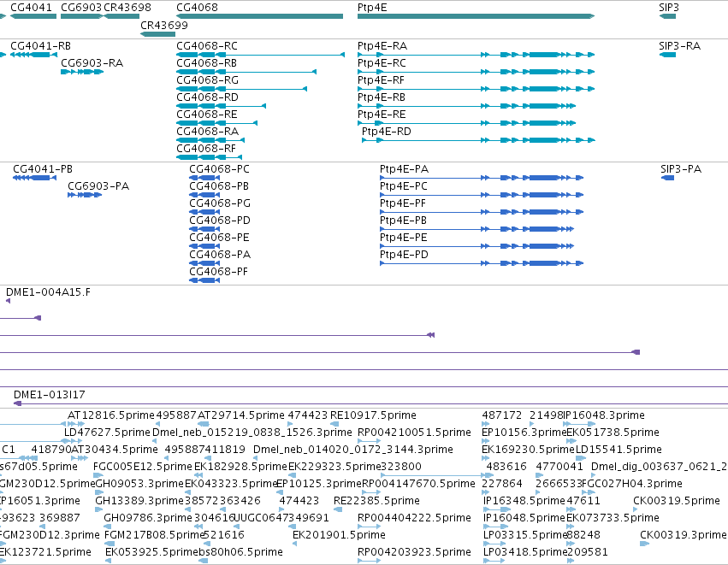The width and height of the screenshot is (728, 565).
Task: Select EST Dmel_neb_014020_0172_3144.3prime
Action: [x=352, y=450]
